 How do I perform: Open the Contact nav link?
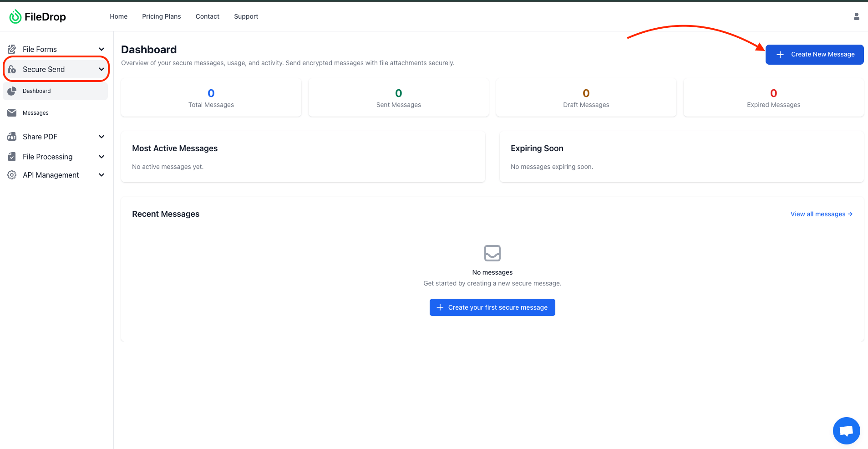pos(207,16)
